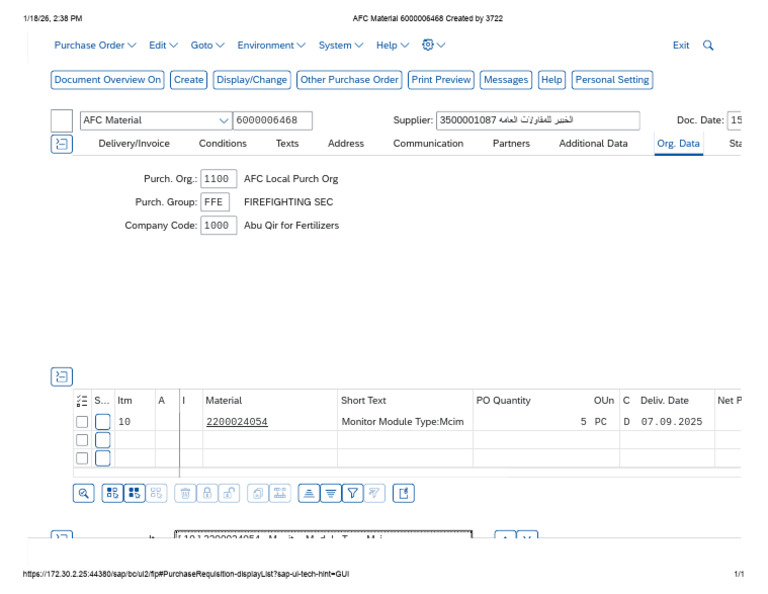
Task: Click delivery date 07.09.2025 cell
Action: point(672,422)
